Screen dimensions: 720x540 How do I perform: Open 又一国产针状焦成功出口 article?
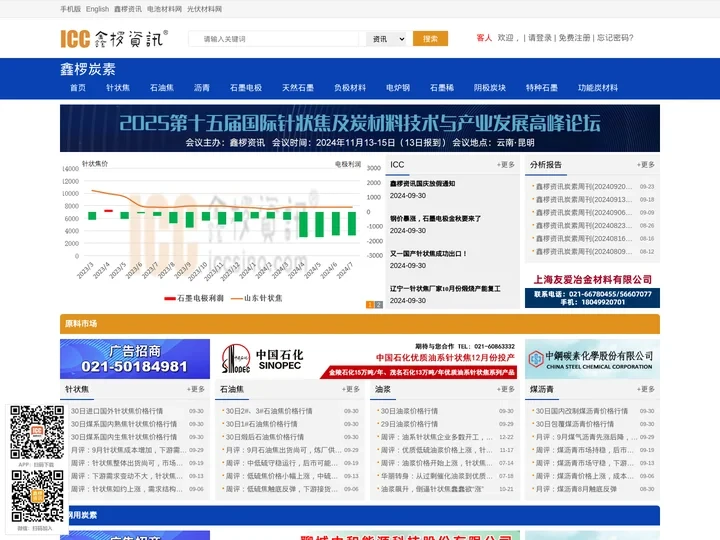428,253
